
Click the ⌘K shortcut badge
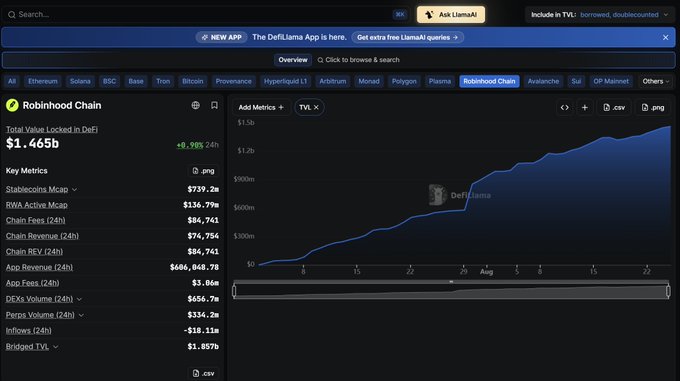[400, 14]
